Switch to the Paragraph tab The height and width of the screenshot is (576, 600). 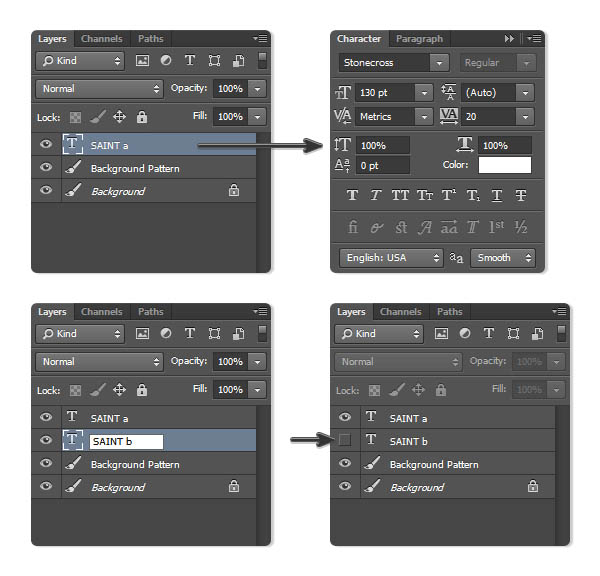[x=419, y=39]
